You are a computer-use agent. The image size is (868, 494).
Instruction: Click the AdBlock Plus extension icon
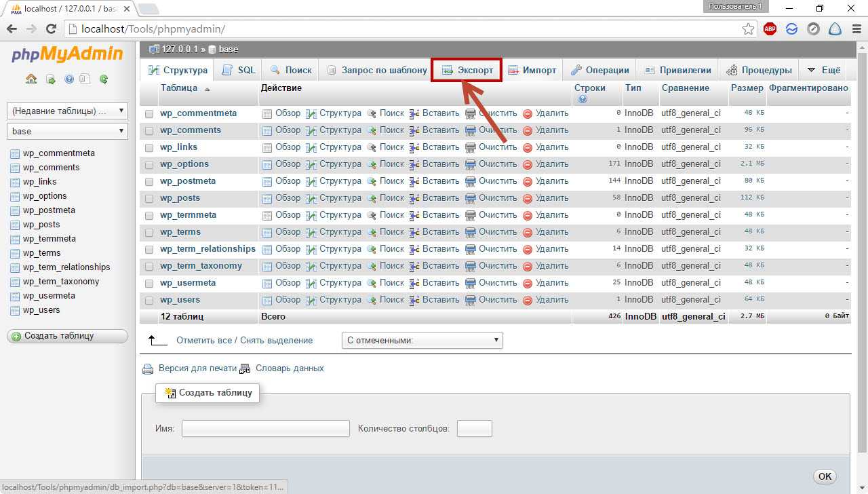click(770, 29)
